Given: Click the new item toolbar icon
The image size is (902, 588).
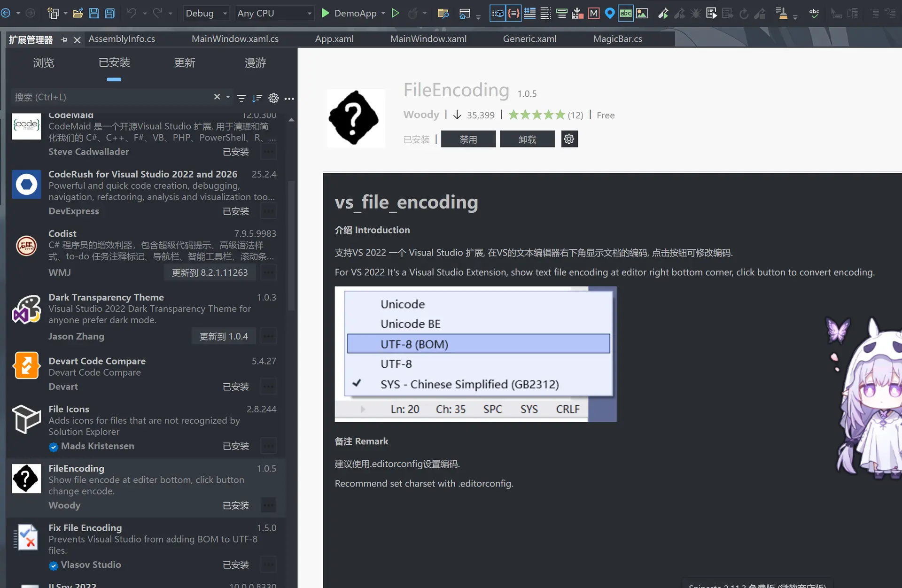Looking at the screenshot, I should point(53,13).
